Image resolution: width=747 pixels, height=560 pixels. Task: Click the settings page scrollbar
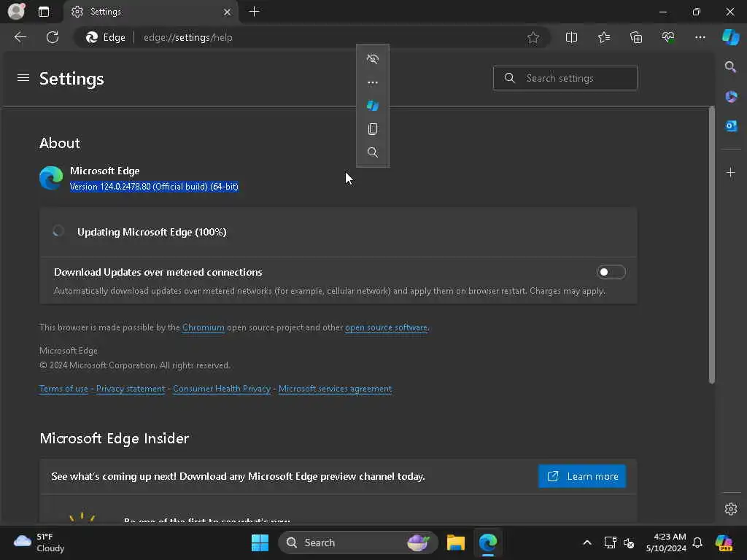click(711, 245)
